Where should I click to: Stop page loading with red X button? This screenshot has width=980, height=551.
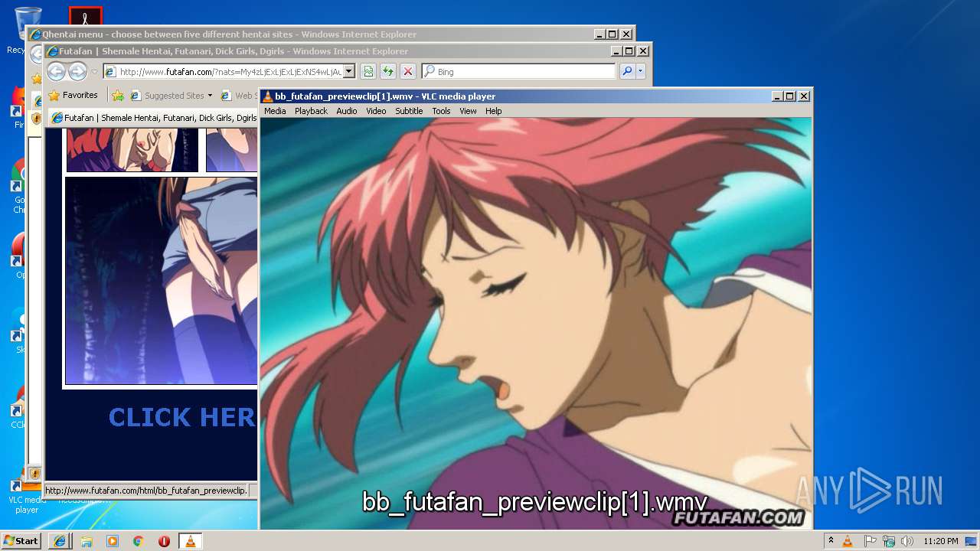coord(408,71)
